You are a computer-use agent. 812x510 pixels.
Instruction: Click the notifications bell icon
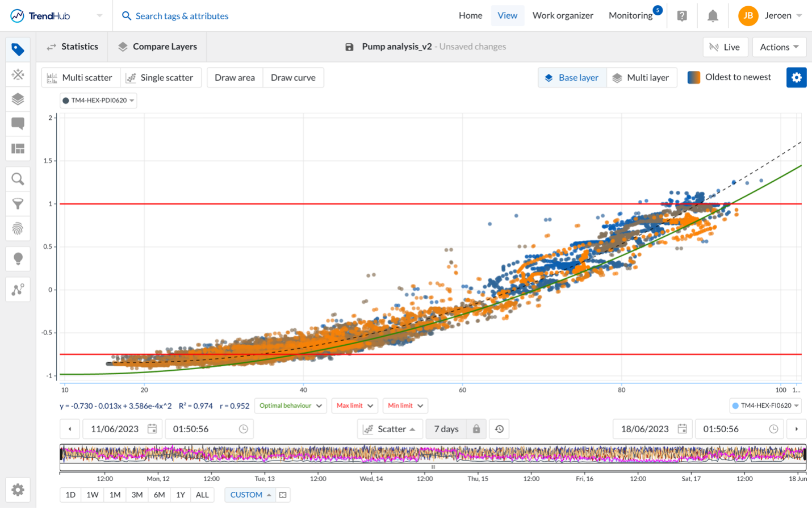coord(713,16)
